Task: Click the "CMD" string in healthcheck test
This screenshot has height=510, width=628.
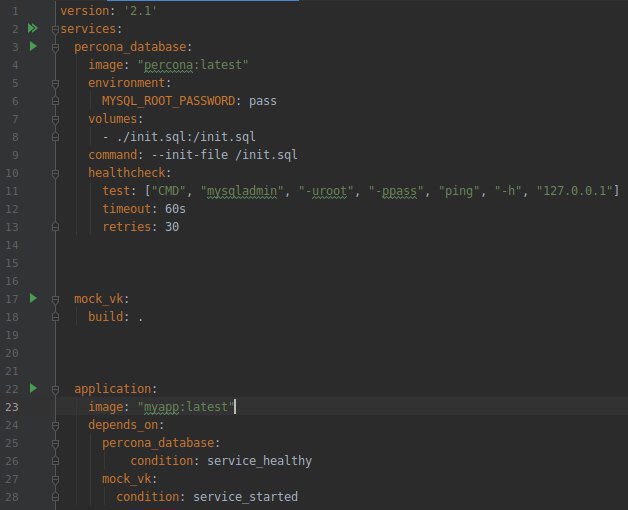Action: 168,191
